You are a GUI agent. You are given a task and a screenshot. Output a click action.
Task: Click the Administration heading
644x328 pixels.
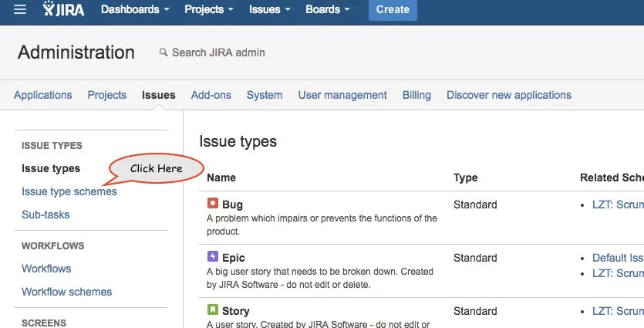tap(76, 52)
